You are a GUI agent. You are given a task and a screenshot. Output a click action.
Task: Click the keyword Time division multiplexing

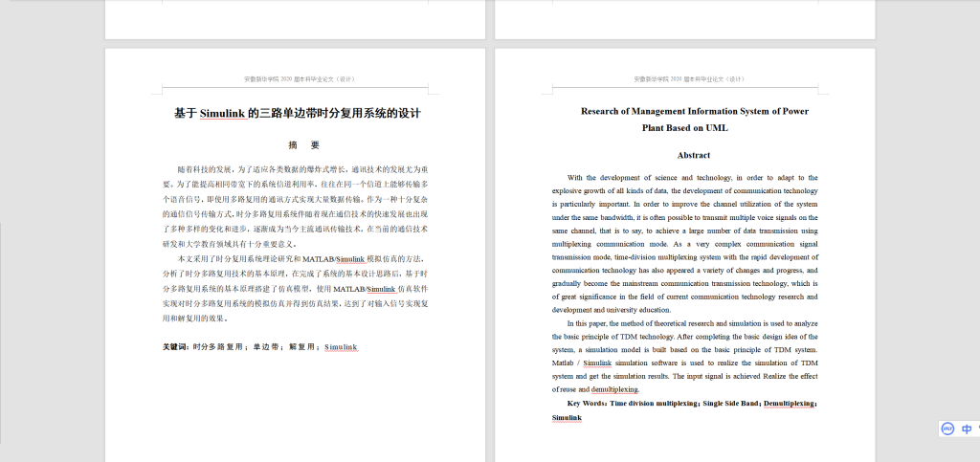click(653, 404)
